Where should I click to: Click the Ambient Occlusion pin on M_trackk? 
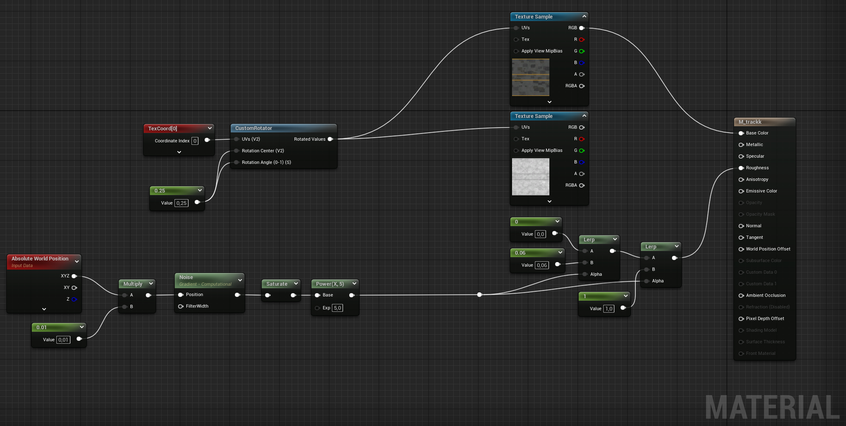(741, 295)
